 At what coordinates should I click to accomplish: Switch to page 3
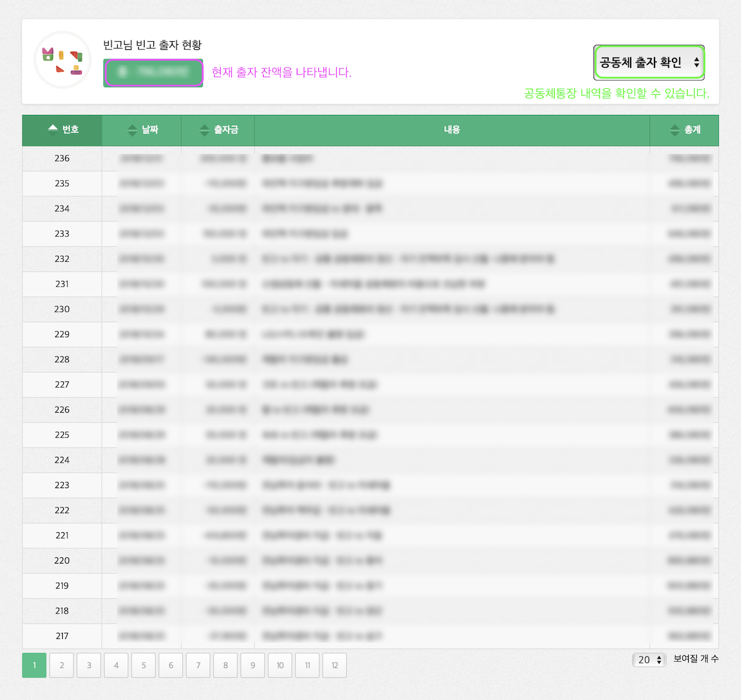coord(89,665)
